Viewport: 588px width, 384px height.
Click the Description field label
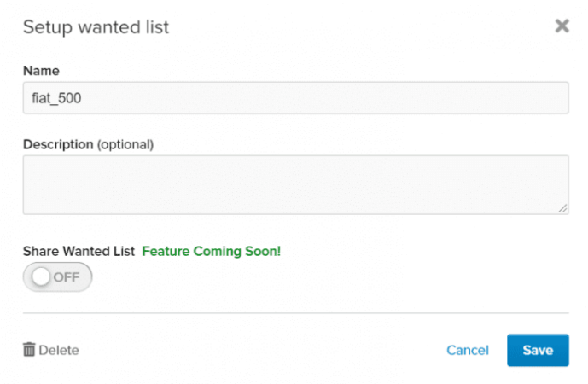coord(58,144)
